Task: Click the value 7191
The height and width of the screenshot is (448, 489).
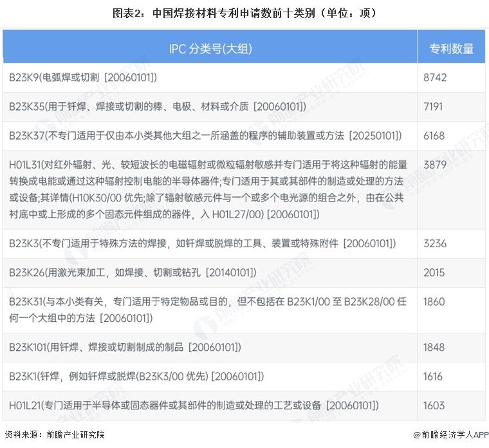Action: pos(433,107)
